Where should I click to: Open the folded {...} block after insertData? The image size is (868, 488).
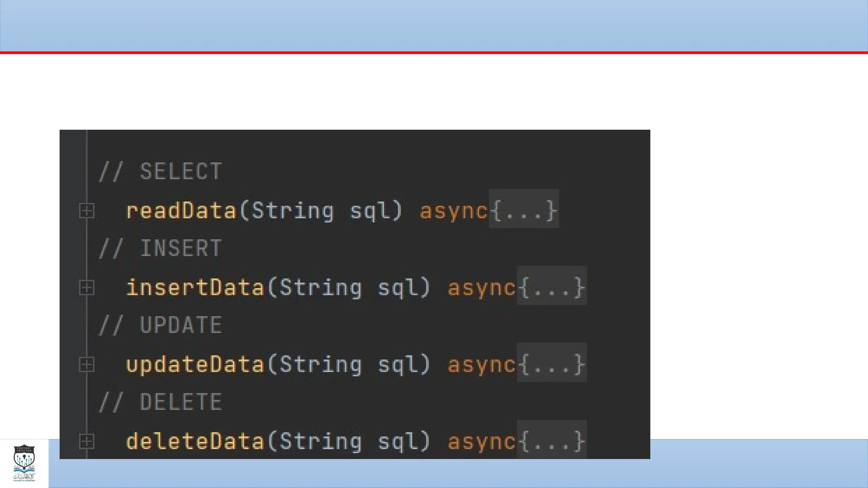(x=552, y=287)
